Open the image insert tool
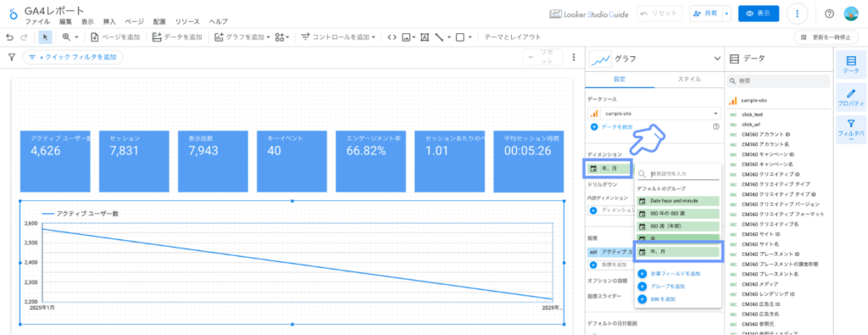Viewport: 868px width, 335px height. [409, 37]
